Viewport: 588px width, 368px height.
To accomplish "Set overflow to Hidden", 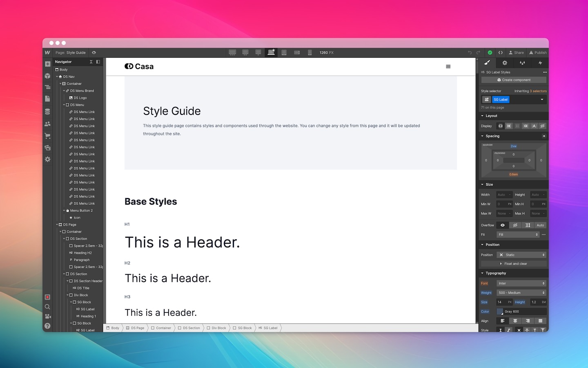I will (x=515, y=225).
